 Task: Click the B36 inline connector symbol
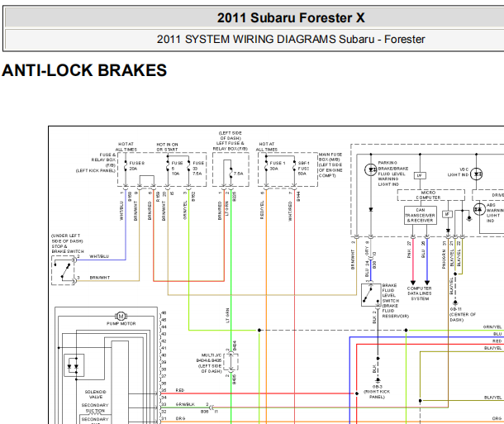click(x=211, y=407)
